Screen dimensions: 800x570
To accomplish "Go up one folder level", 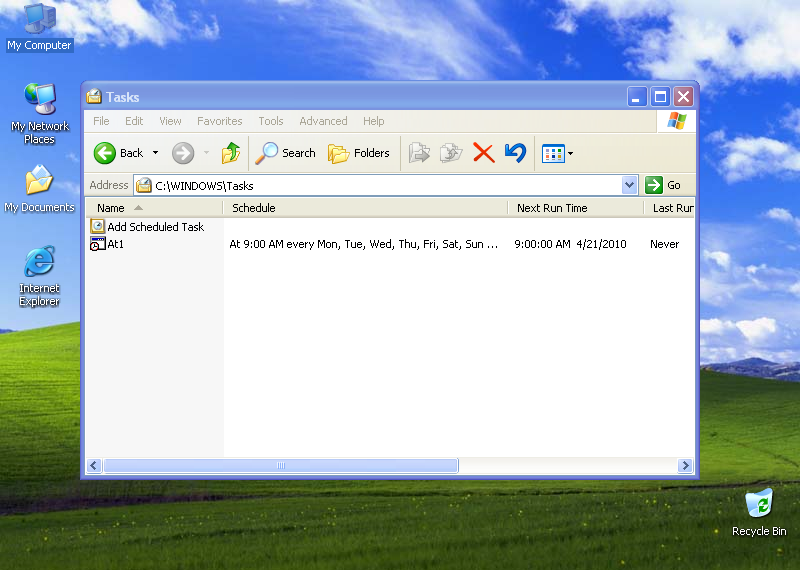I will click(231, 153).
